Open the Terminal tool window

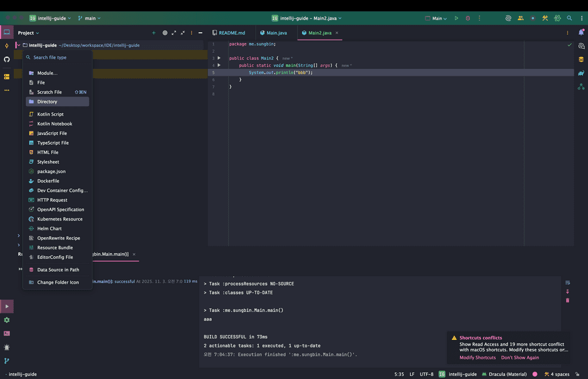7,334
